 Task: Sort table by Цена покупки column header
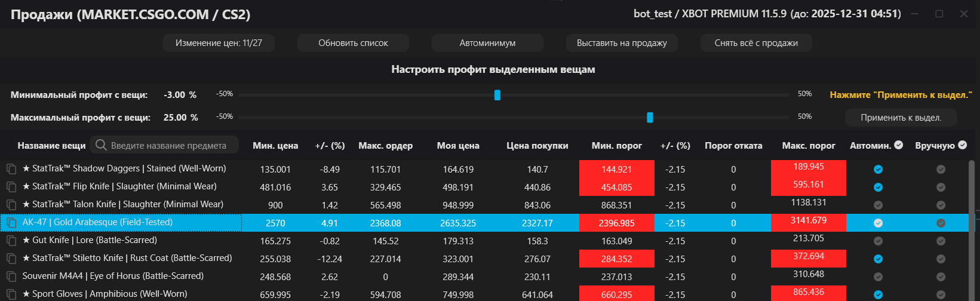(537, 146)
